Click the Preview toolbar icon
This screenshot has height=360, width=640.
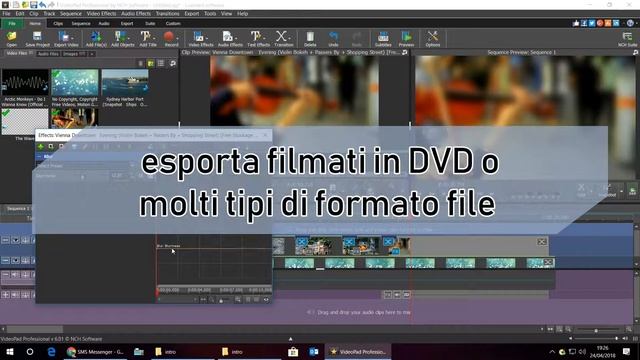tap(406, 39)
